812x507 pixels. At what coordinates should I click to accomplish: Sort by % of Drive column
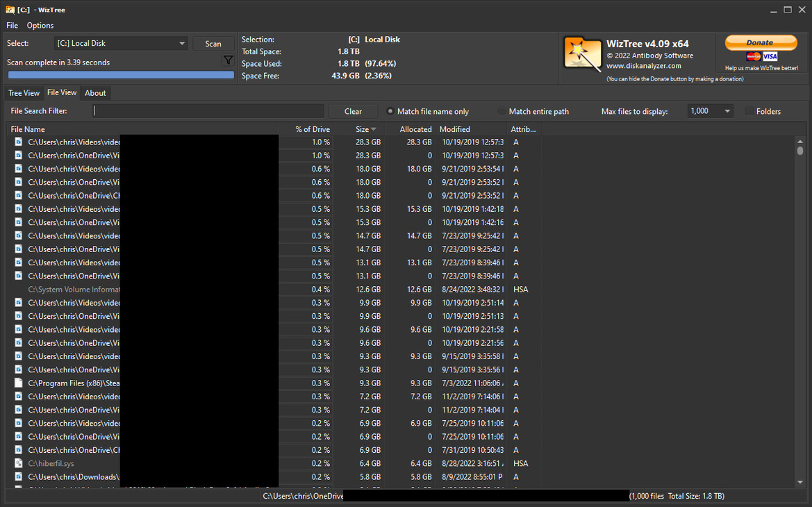point(306,129)
